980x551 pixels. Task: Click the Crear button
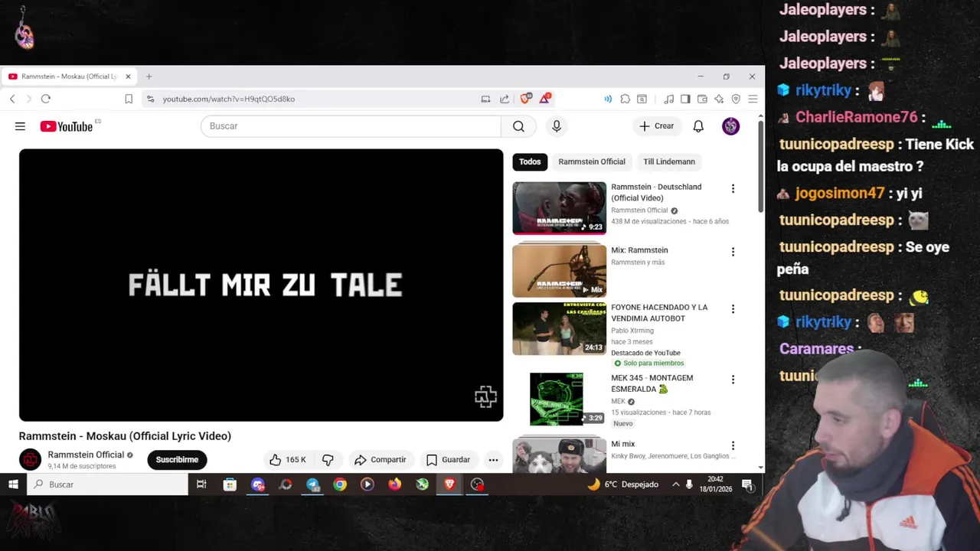click(657, 126)
